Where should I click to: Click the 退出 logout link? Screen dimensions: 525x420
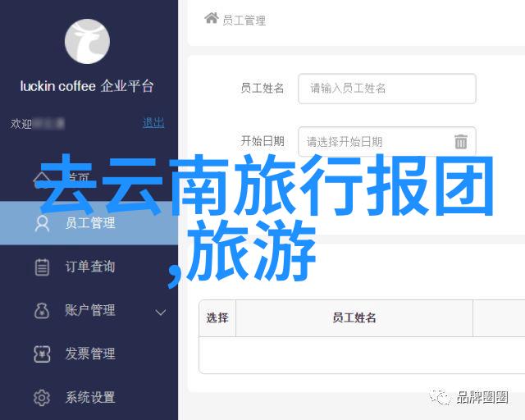point(153,122)
